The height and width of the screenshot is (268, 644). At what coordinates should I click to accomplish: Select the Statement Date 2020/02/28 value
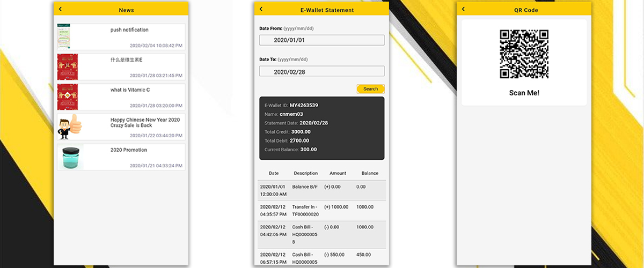coord(313,123)
